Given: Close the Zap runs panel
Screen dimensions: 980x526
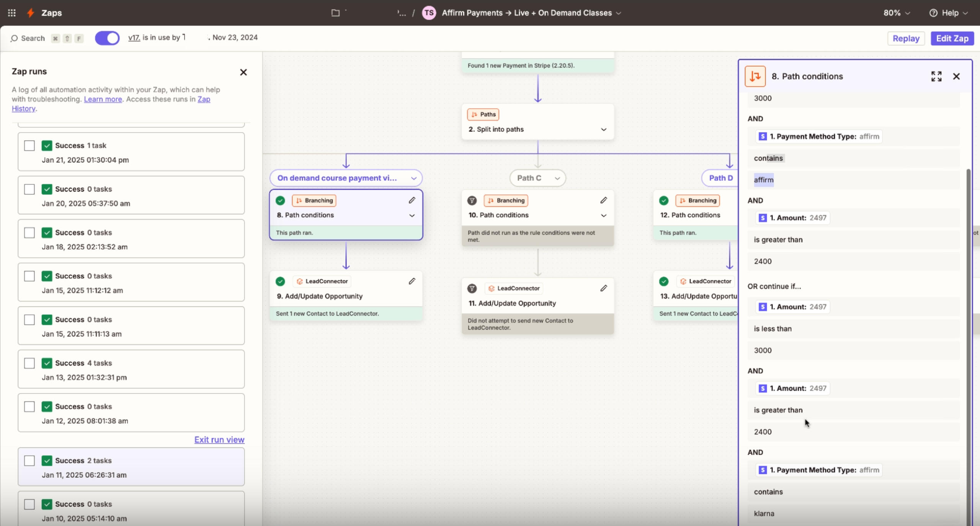Looking at the screenshot, I should point(243,72).
